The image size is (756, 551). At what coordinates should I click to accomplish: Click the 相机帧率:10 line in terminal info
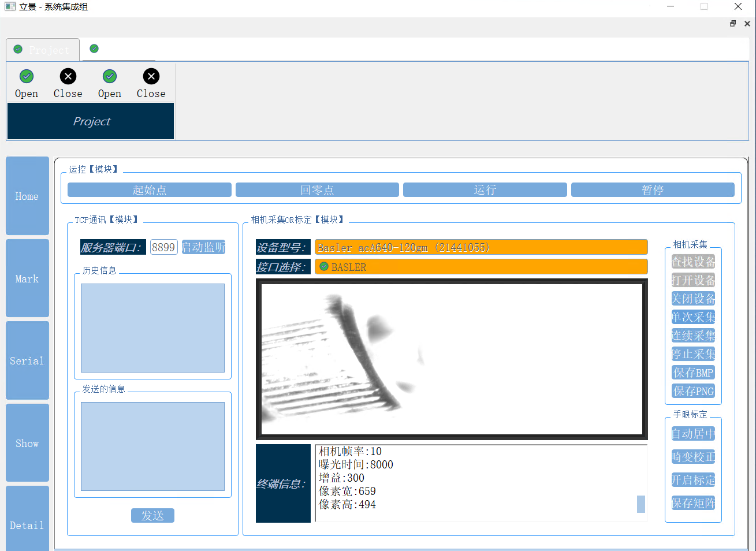point(350,451)
